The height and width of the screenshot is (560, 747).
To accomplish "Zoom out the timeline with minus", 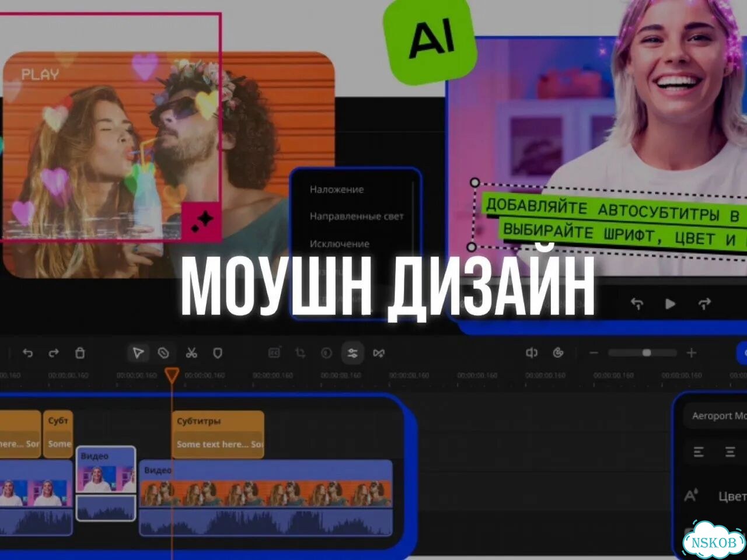I will click(594, 353).
